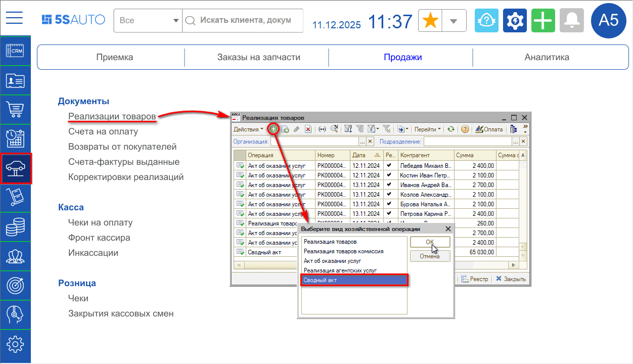The image size is (633, 364).
Task: Expand the 'Все' search filter dropdown
Action: 148,21
